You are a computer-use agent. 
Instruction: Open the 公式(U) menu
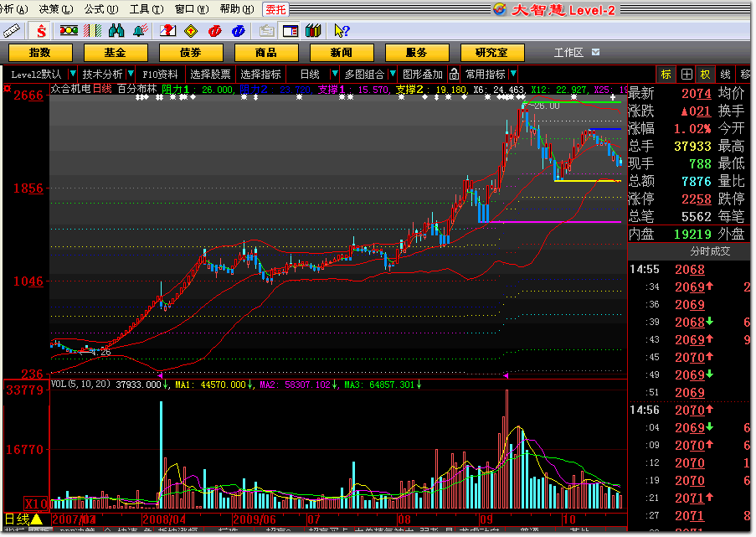pyautogui.click(x=101, y=9)
